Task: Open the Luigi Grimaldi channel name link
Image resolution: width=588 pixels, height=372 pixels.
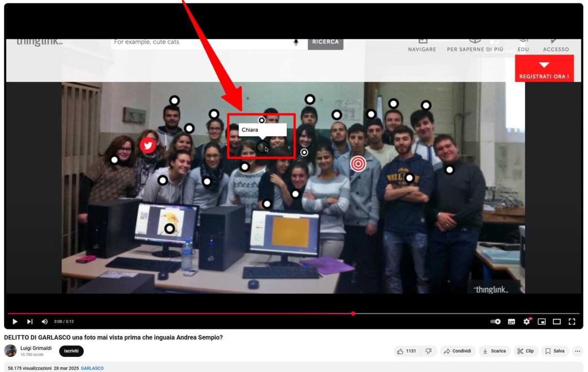Action: coord(36,348)
